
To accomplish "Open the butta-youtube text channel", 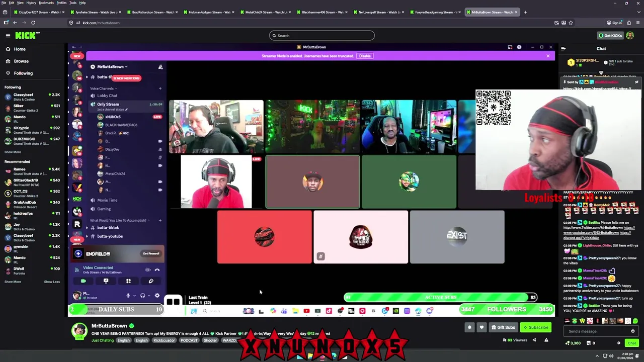I will coord(110,236).
